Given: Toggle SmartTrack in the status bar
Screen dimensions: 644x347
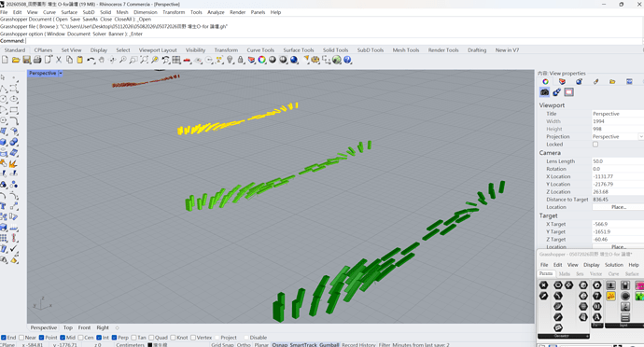Looking at the screenshot, I should (303, 345).
